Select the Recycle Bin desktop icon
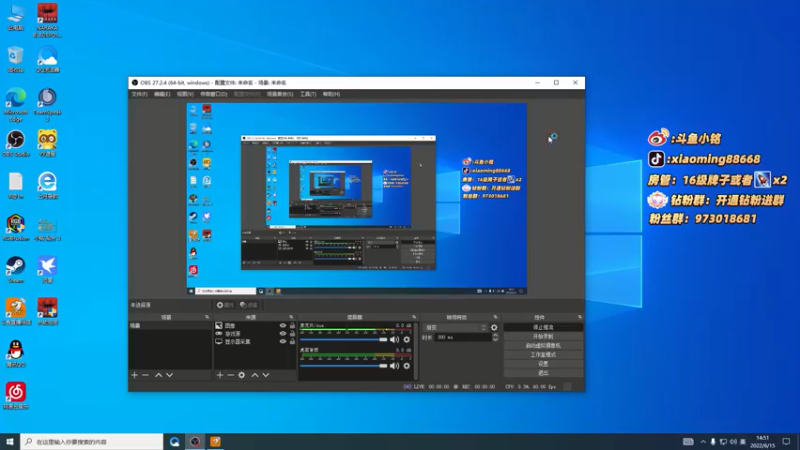800x450 pixels. click(x=16, y=59)
